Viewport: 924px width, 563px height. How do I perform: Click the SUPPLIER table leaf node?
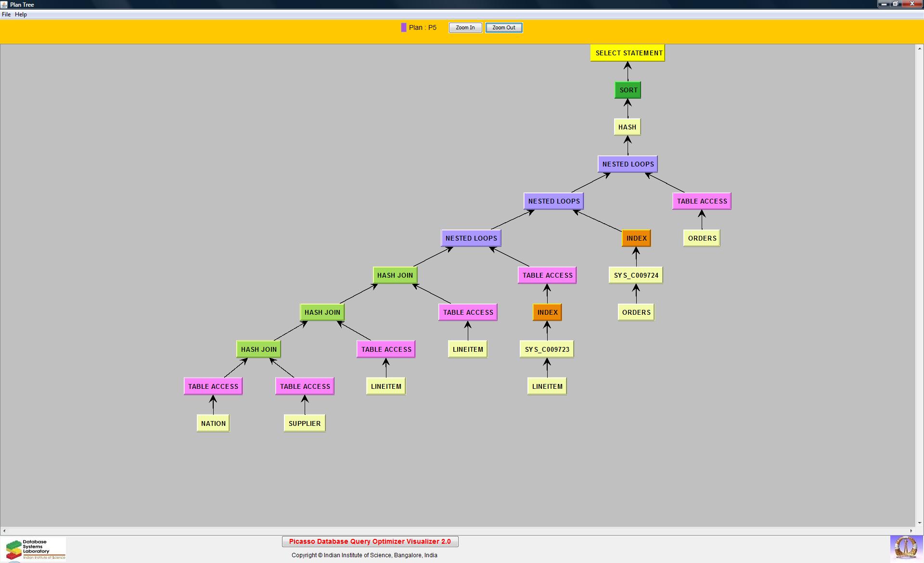click(304, 423)
